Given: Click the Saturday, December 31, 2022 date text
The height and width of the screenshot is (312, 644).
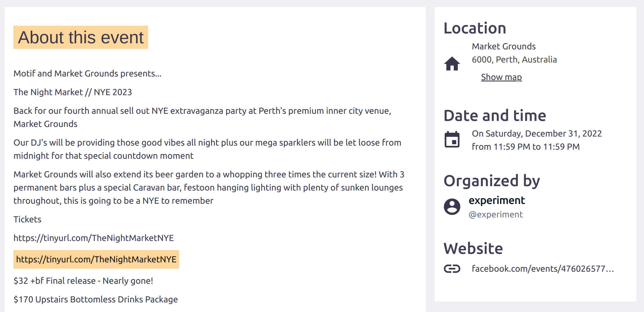Looking at the screenshot, I should 537,134.
